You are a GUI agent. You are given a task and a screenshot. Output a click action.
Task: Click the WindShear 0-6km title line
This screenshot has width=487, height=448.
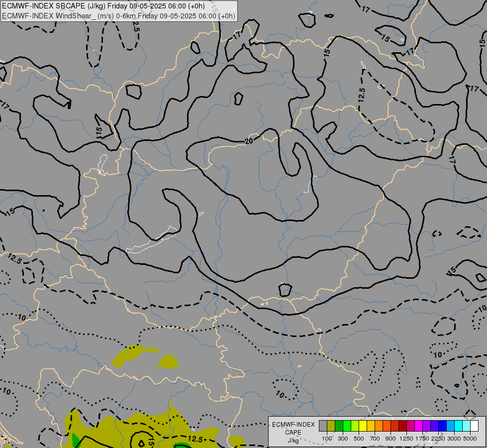[119, 16]
